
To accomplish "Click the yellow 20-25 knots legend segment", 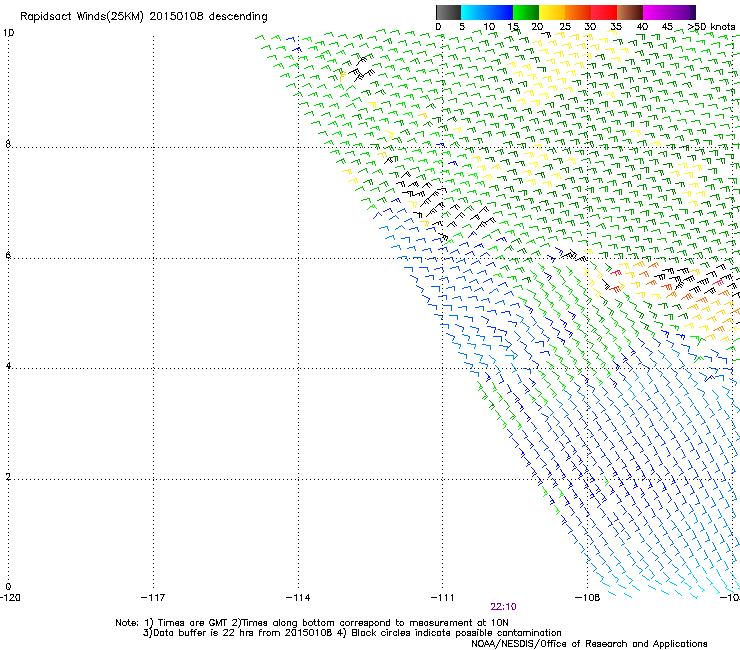I will click(x=552, y=12).
